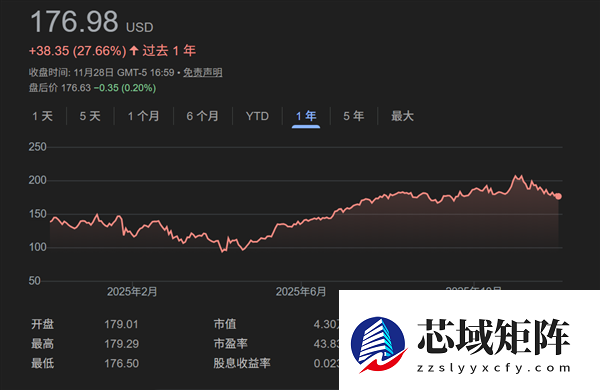Click the 2025年2月 axis label
This screenshot has height=390, width=600.
[132, 292]
